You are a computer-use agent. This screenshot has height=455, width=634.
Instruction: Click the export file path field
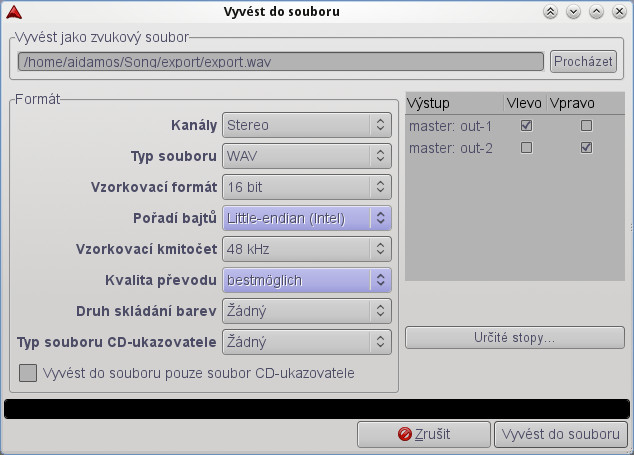coord(280,61)
